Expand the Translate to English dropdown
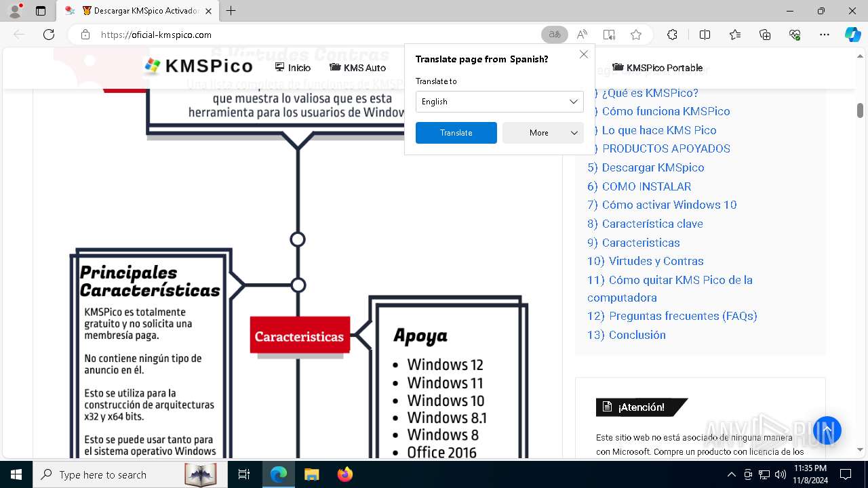Image resolution: width=868 pixels, height=488 pixels. [x=500, y=102]
